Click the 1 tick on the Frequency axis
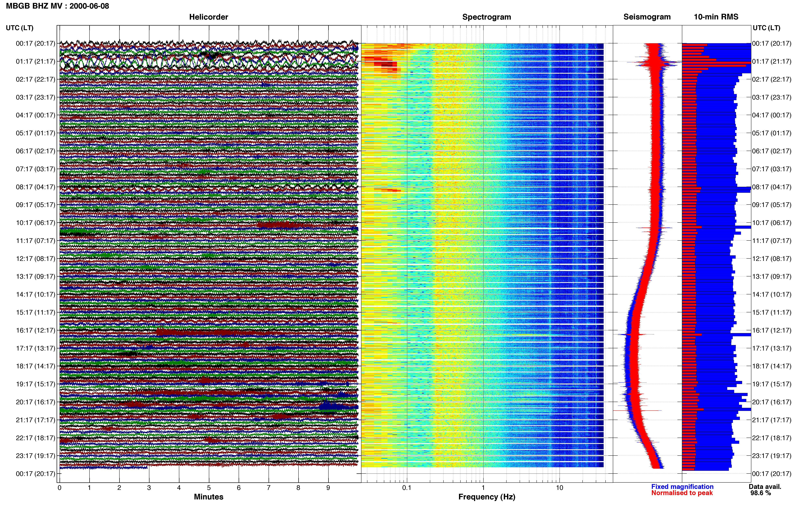Viewport: 812px width, 508px height. click(x=483, y=487)
